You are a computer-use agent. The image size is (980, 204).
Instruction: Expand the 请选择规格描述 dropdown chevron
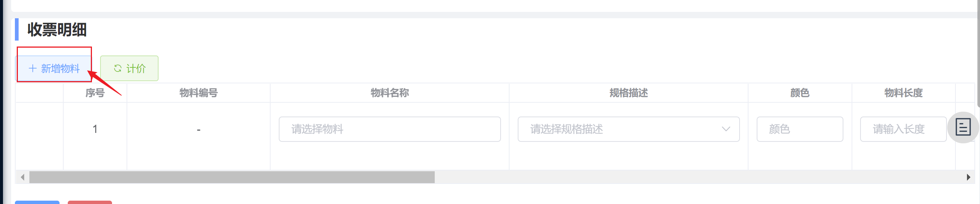726,129
